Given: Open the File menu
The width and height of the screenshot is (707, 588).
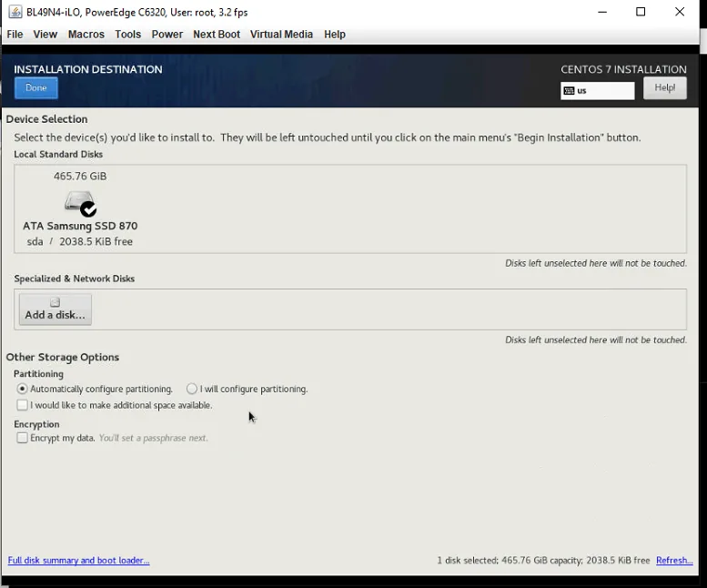Looking at the screenshot, I should coord(15,35).
